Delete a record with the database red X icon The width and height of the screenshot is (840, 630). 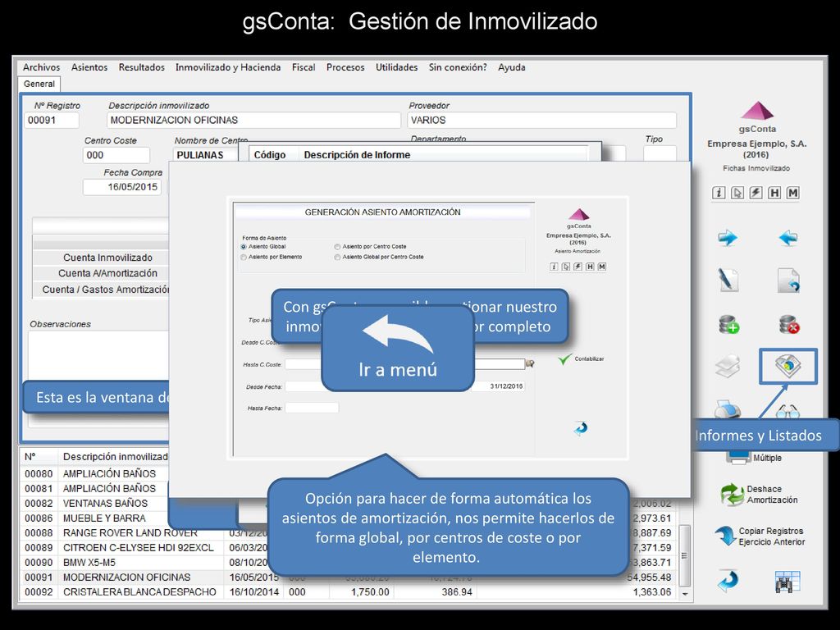tap(789, 324)
